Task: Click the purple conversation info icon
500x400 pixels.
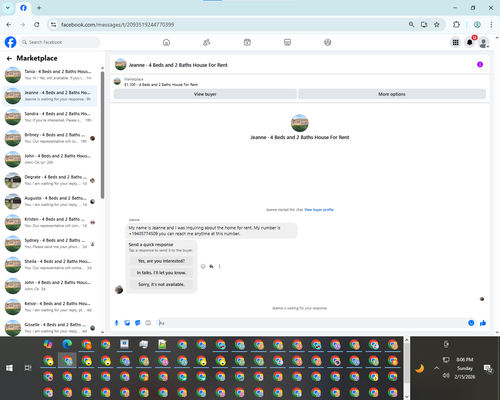Action: pyautogui.click(x=480, y=64)
